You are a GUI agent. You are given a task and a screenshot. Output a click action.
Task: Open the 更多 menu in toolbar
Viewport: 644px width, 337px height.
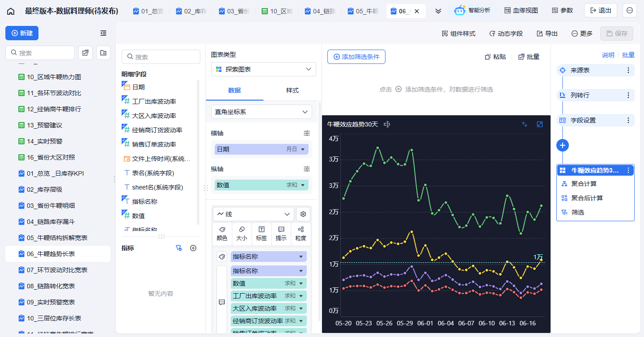(582, 34)
